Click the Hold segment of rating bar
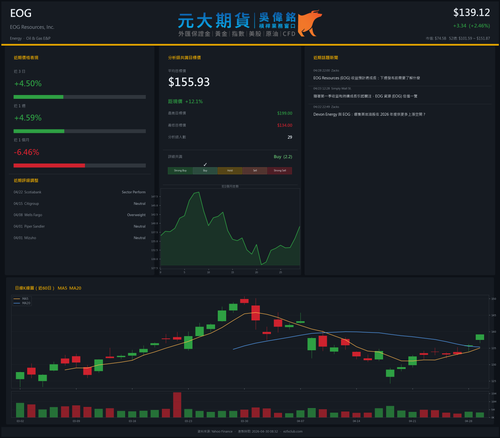500x438 pixels. 230,171
